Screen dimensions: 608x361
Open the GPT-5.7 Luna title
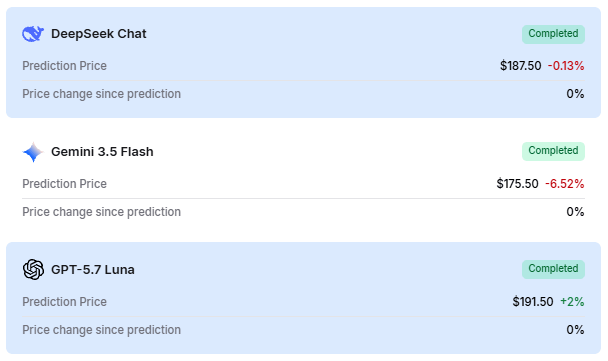(x=93, y=269)
